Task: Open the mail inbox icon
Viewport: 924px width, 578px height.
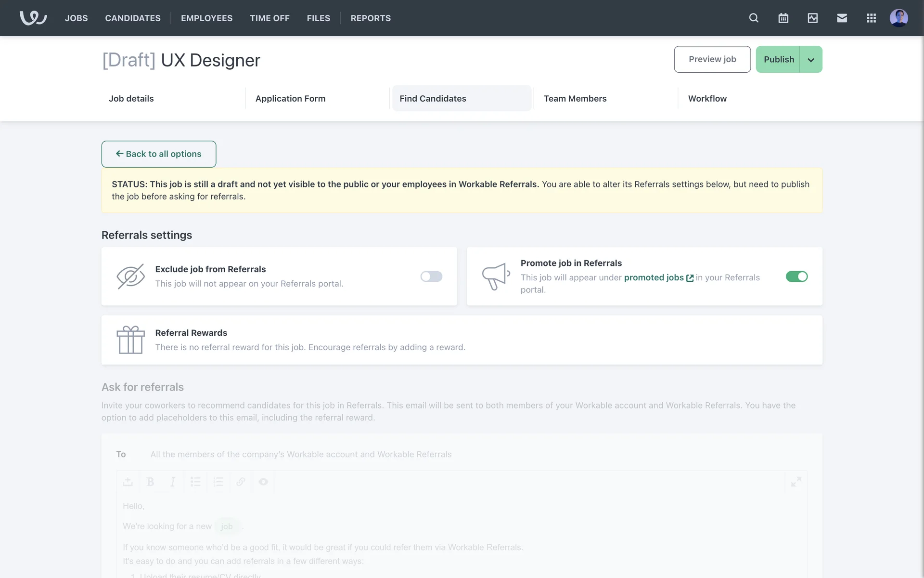Action: (842, 18)
